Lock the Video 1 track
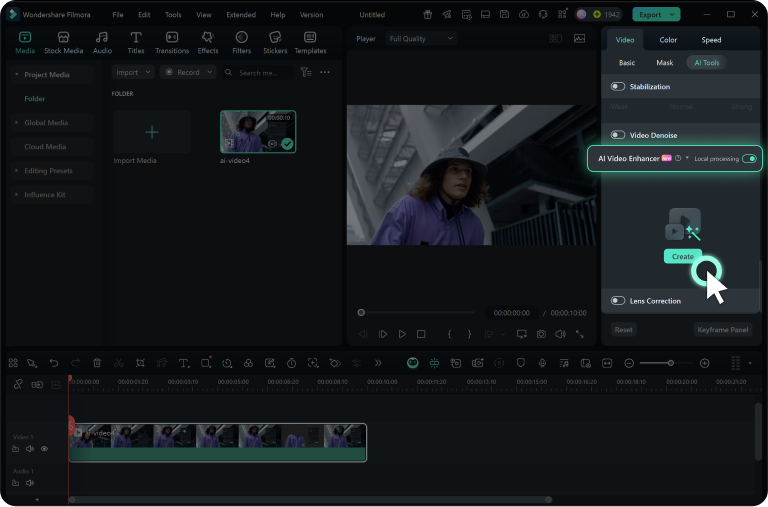This screenshot has width=768, height=507. 15,449
